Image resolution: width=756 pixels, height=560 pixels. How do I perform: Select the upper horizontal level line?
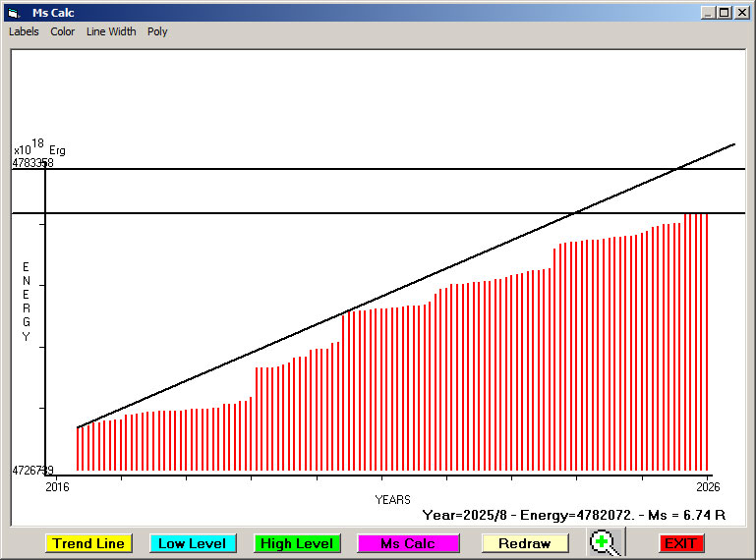pyautogui.click(x=295, y=169)
